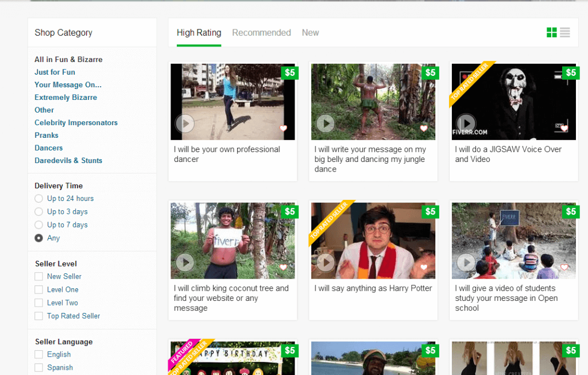Viewport: 588px width, 375px height.
Task: Select Up to 3 days delivery
Action: (x=38, y=211)
